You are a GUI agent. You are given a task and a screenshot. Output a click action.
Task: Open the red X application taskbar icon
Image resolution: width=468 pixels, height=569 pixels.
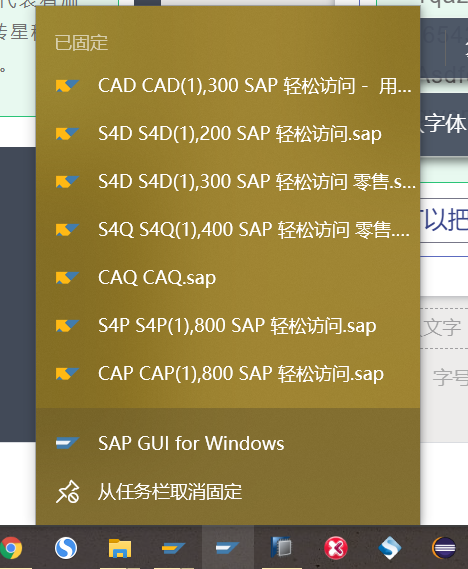coord(336,548)
